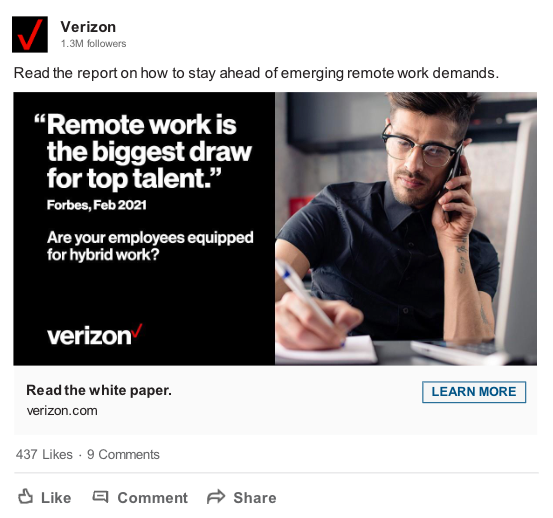Open the Verizon company name link

coord(88,27)
